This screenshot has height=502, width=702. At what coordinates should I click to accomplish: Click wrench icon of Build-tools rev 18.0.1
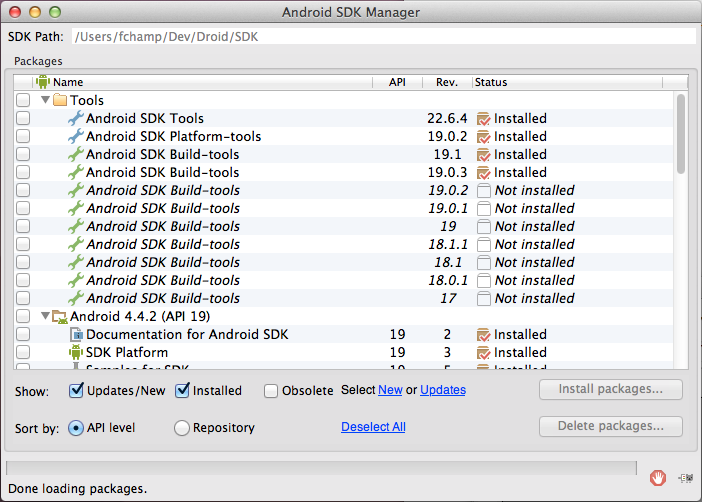76,280
